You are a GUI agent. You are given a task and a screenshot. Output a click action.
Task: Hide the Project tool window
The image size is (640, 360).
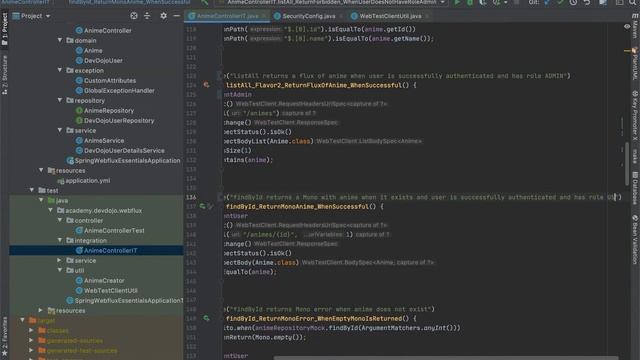[x=177, y=16]
